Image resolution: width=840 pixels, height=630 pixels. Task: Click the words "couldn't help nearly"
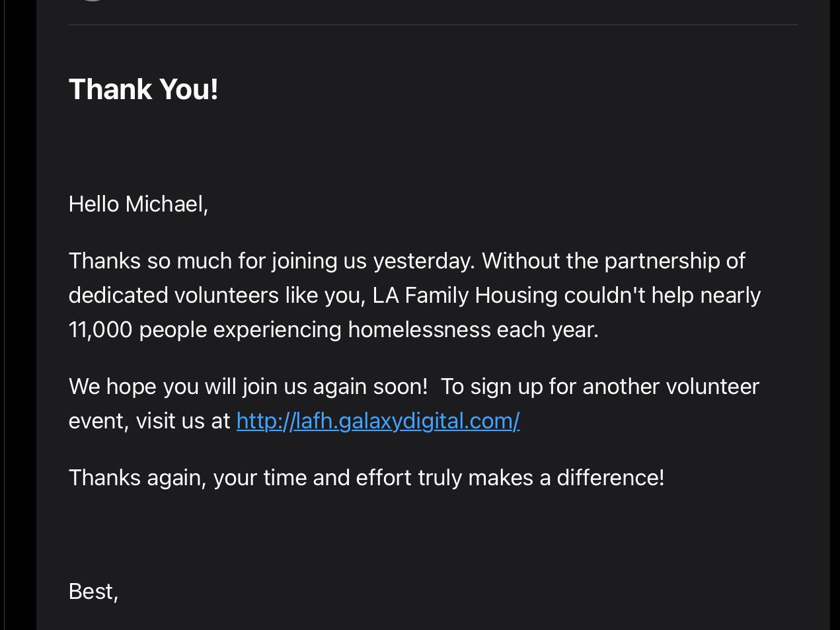click(662, 295)
